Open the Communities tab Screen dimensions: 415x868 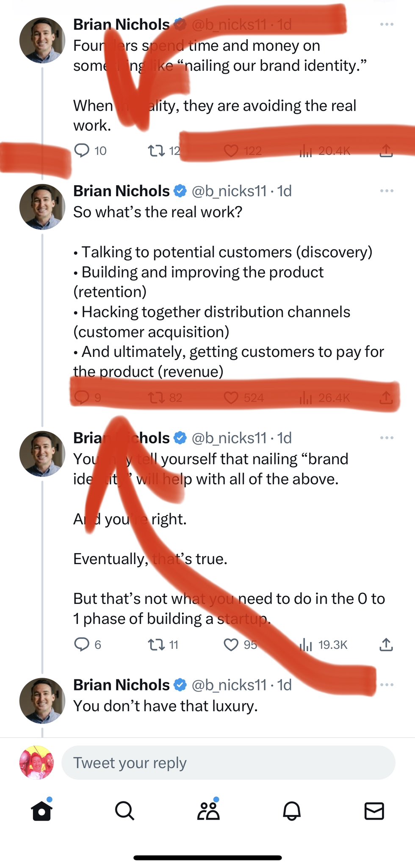(208, 811)
